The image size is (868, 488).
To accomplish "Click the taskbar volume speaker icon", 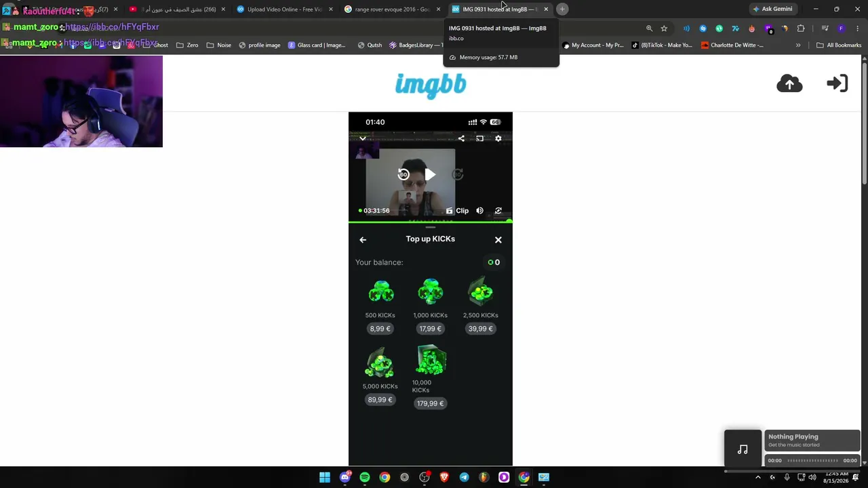I will click(x=812, y=477).
